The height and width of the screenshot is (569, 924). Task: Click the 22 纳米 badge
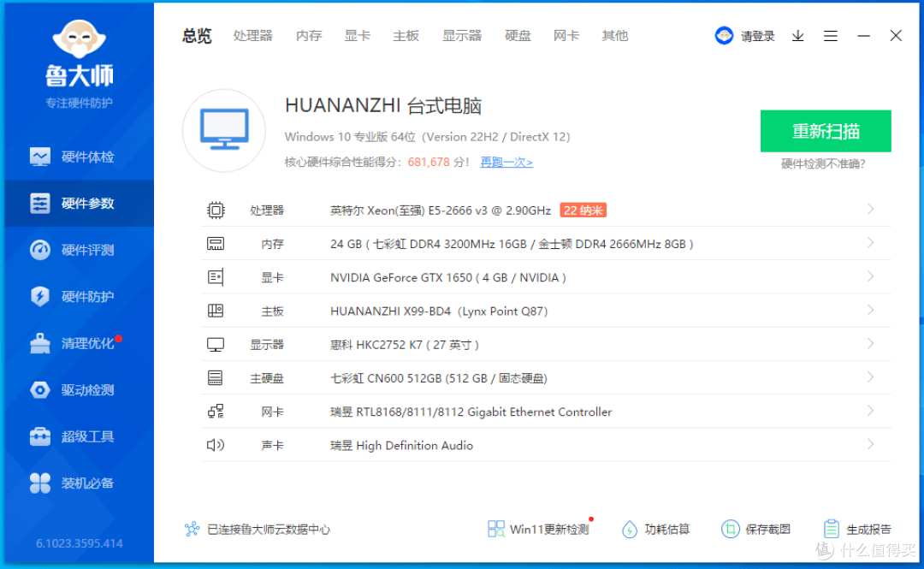click(583, 210)
